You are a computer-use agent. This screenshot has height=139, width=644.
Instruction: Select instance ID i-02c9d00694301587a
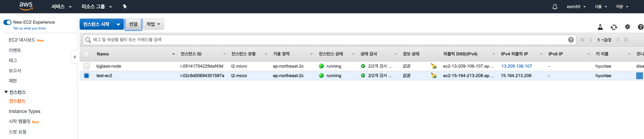202,75
